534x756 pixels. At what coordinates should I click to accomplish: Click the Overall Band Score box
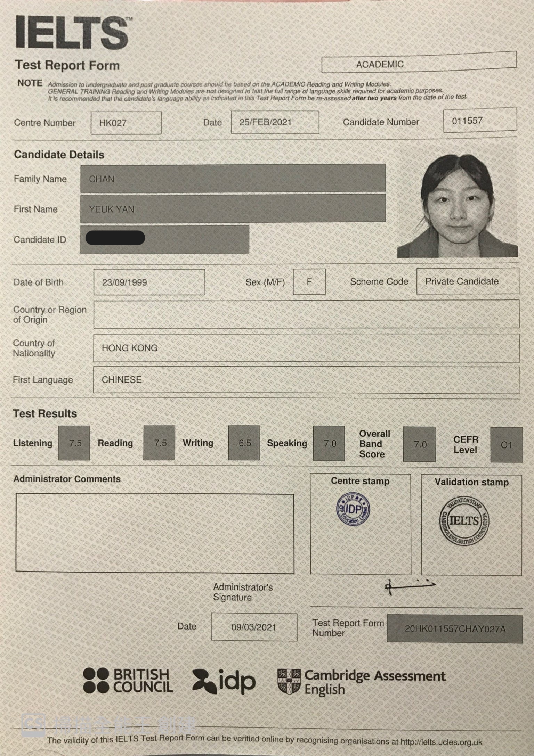click(x=419, y=444)
